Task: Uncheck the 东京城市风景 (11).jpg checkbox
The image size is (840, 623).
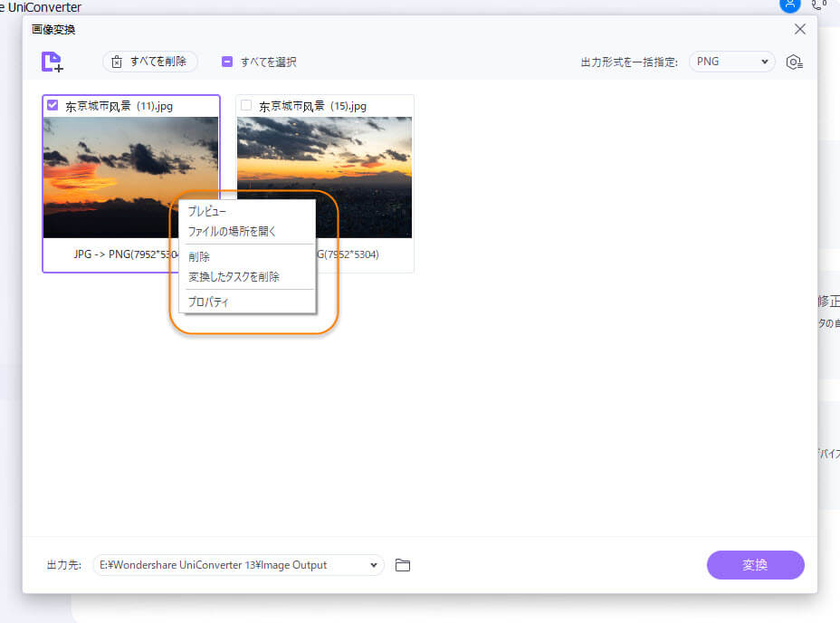Action: click(x=52, y=105)
